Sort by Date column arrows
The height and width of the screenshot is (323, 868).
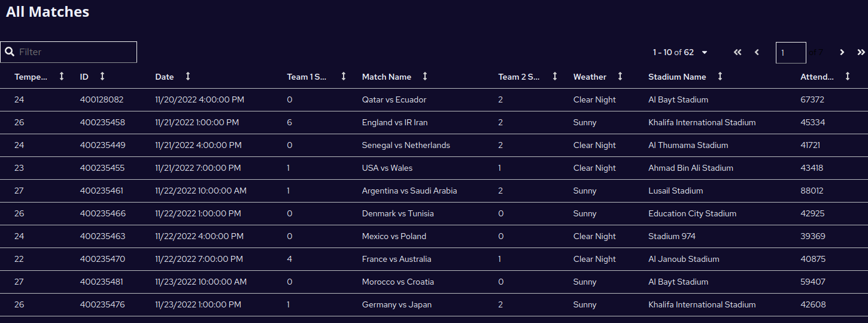(188, 76)
